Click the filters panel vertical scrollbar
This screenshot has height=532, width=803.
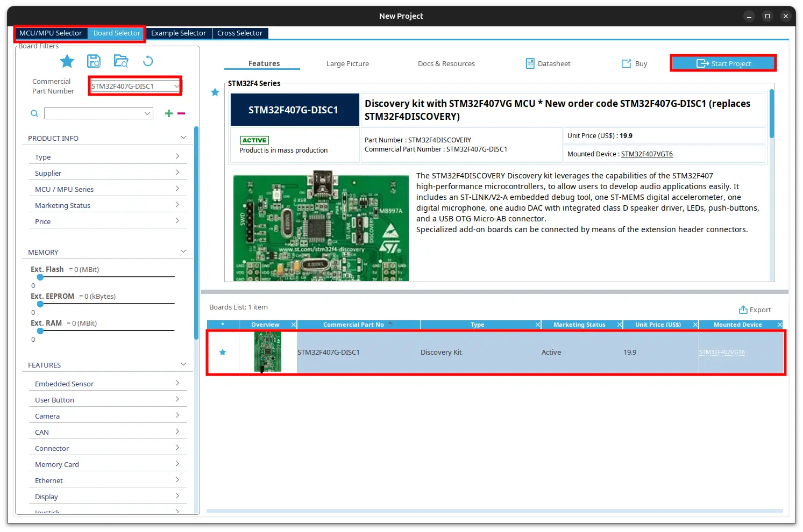196,233
